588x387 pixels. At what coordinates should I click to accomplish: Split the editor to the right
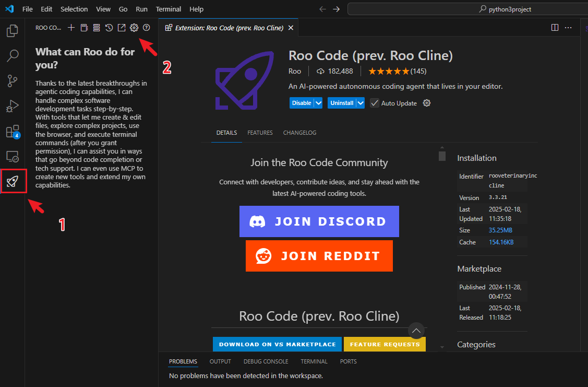tap(555, 27)
